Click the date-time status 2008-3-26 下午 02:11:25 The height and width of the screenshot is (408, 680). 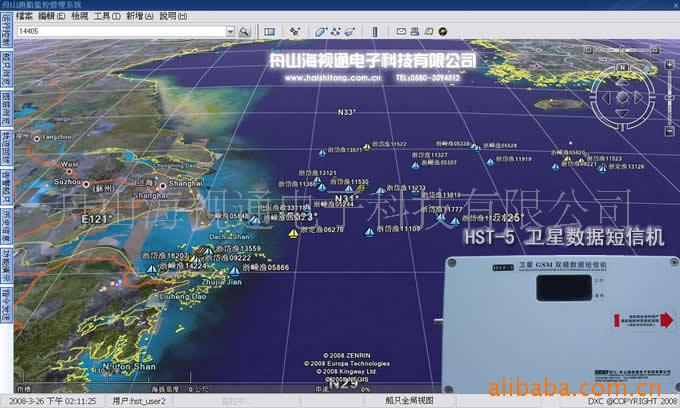pyautogui.click(x=52, y=401)
